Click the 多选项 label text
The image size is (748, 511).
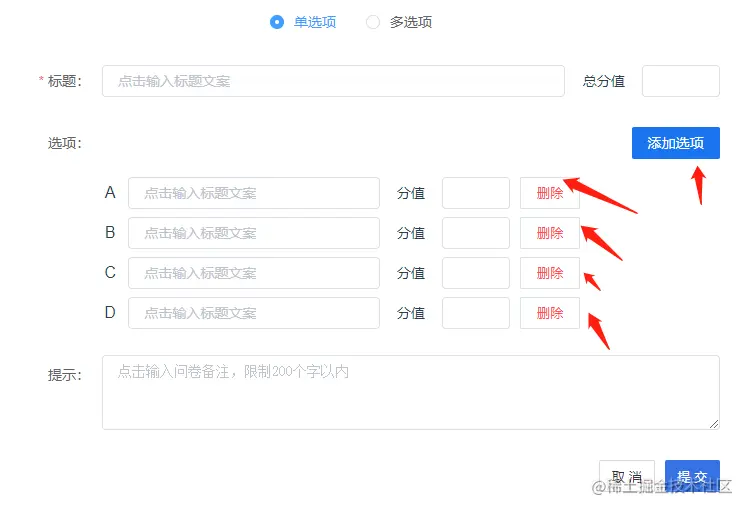411,22
